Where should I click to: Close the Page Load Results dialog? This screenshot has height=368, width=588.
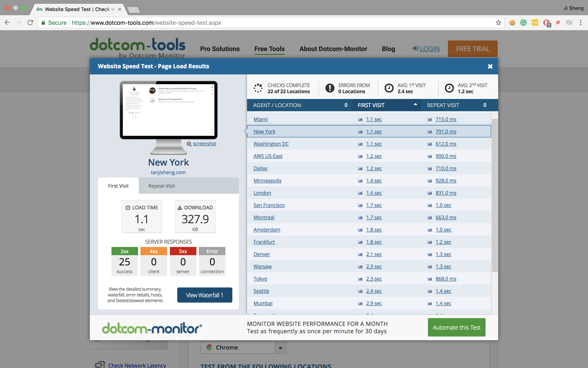pos(490,66)
